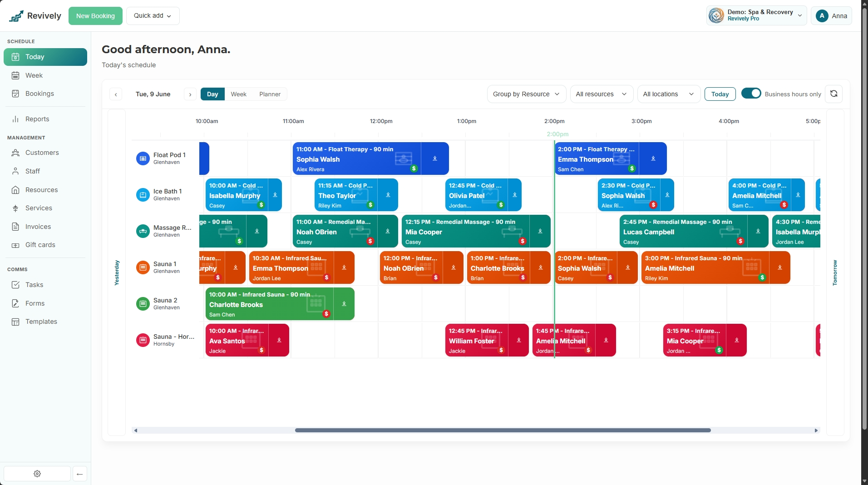Viewport: 868px width, 485px height.
Task: Click the Invoices document icon
Action: pyautogui.click(x=15, y=227)
